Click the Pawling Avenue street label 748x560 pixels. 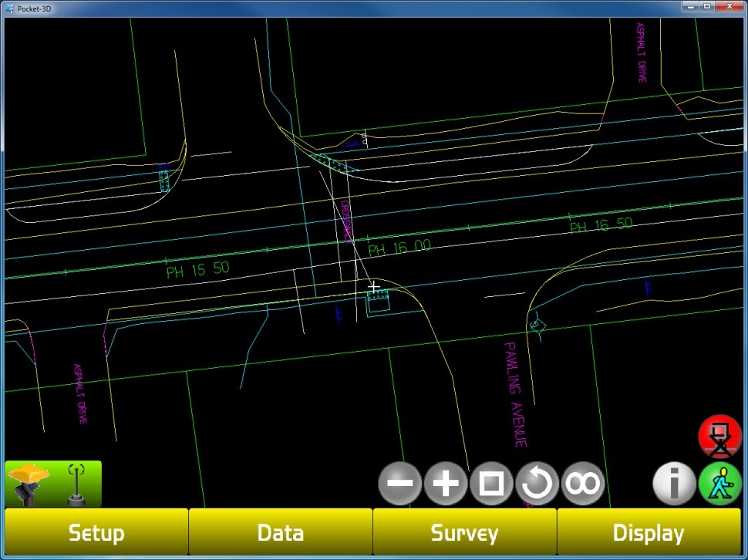click(515, 394)
